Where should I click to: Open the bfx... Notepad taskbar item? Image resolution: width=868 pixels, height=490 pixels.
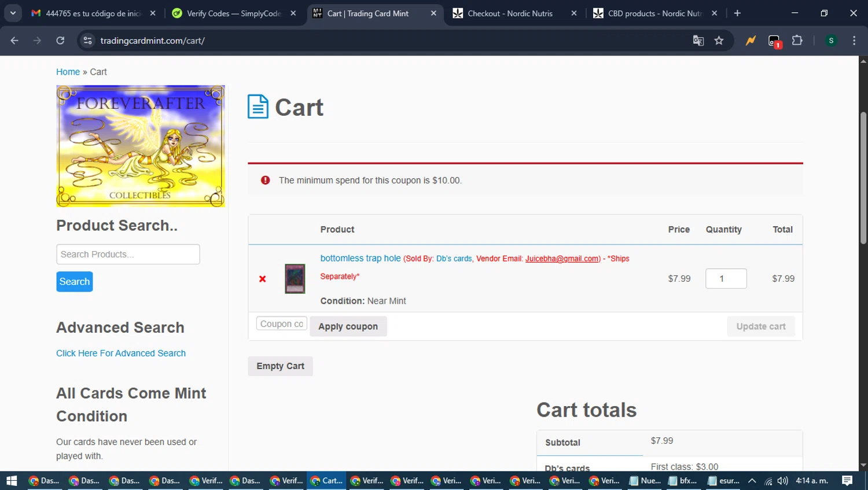683,481
